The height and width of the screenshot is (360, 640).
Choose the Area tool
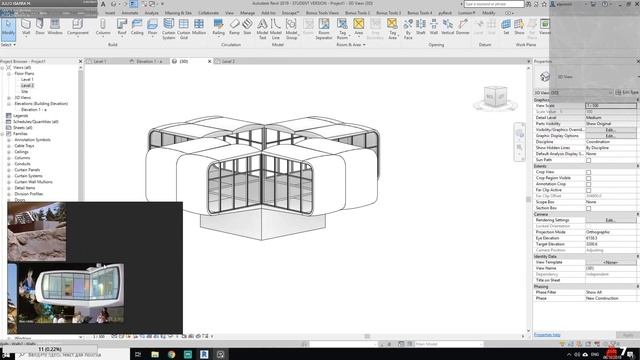click(x=359, y=27)
